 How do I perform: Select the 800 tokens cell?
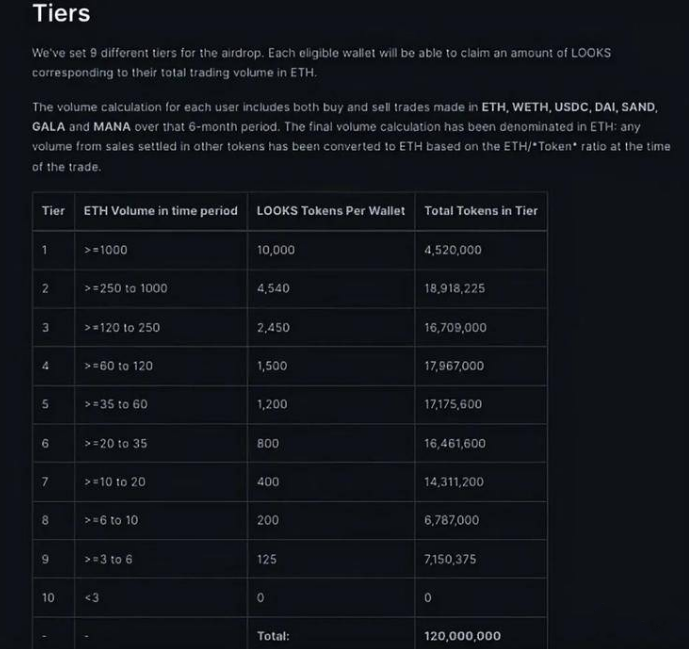331,443
